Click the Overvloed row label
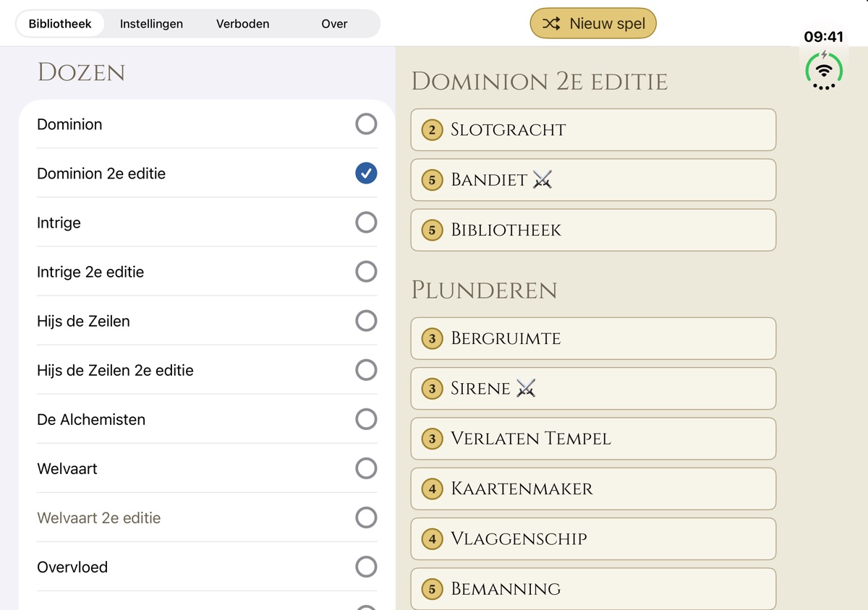 72,567
